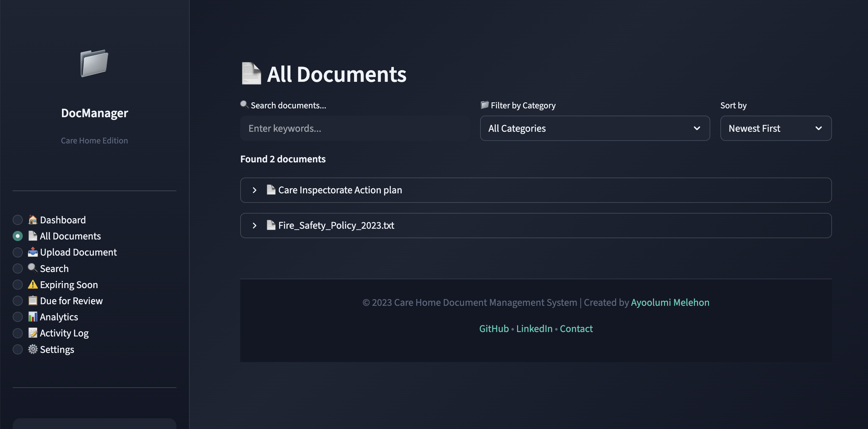Expand the Fire_Safety_Policy_2023.txt chevron
868x429 pixels.
click(254, 226)
